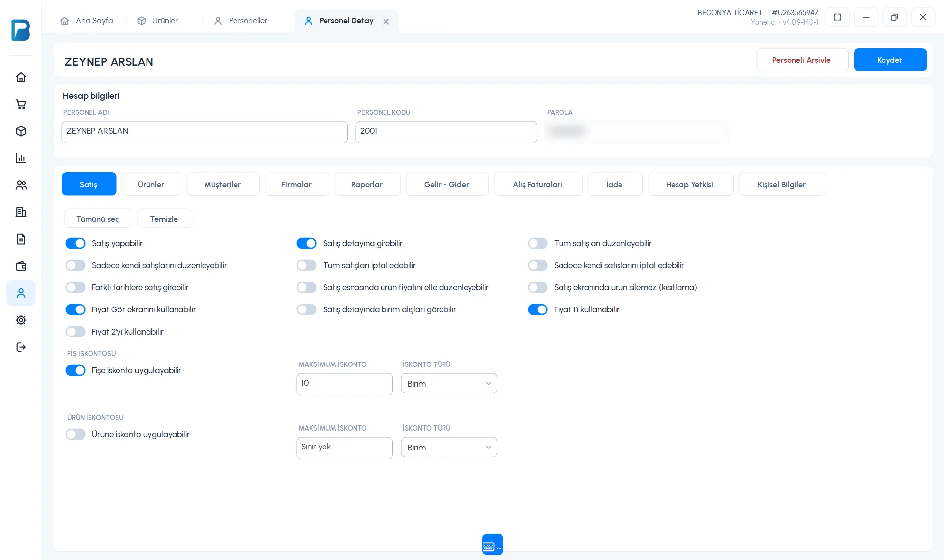Open the on-screen keyboard icon
The height and width of the screenshot is (560, 944).
493,545
